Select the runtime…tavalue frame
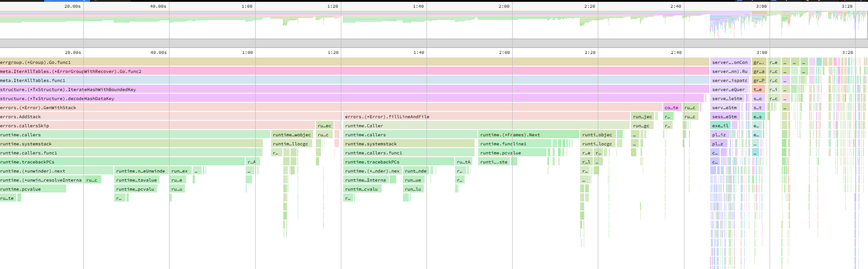 (137, 180)
